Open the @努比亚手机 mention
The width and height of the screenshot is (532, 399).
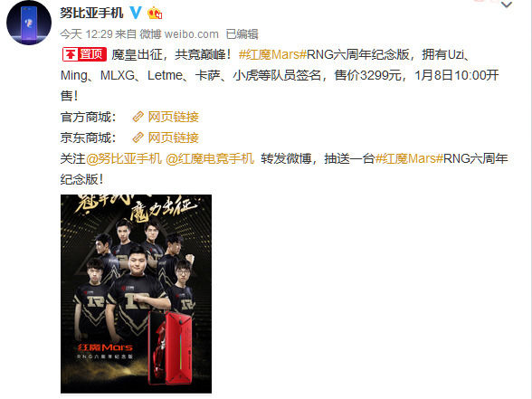point(124,158)
